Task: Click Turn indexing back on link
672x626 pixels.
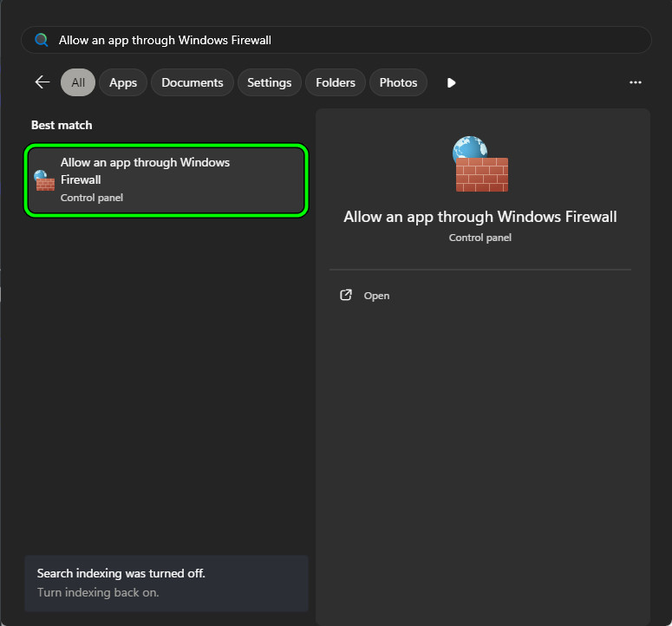Action: click(98, 593)
